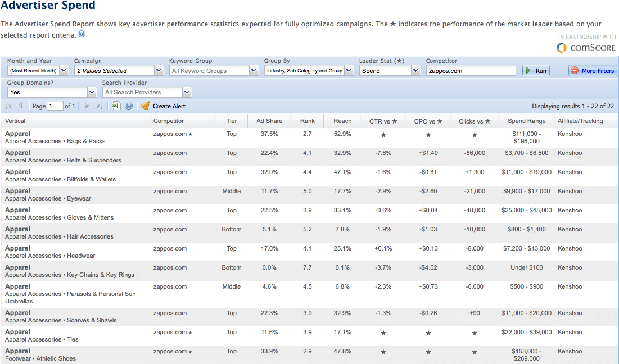
Task: Click the Competitor input field
Action: (x=471, y=71)
